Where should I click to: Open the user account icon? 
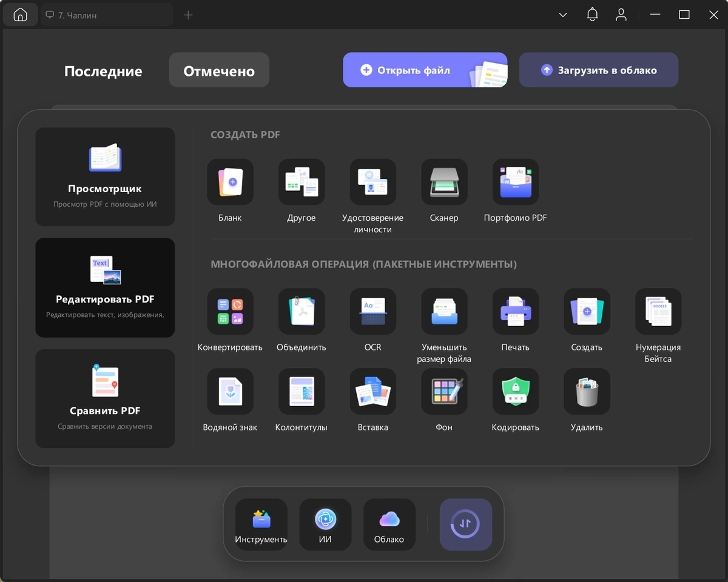point(621,15)
